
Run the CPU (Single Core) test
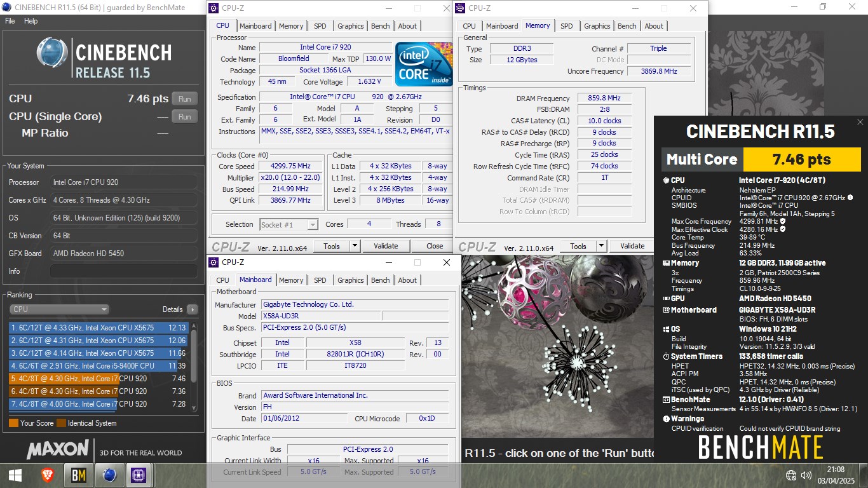pos(184,117)
